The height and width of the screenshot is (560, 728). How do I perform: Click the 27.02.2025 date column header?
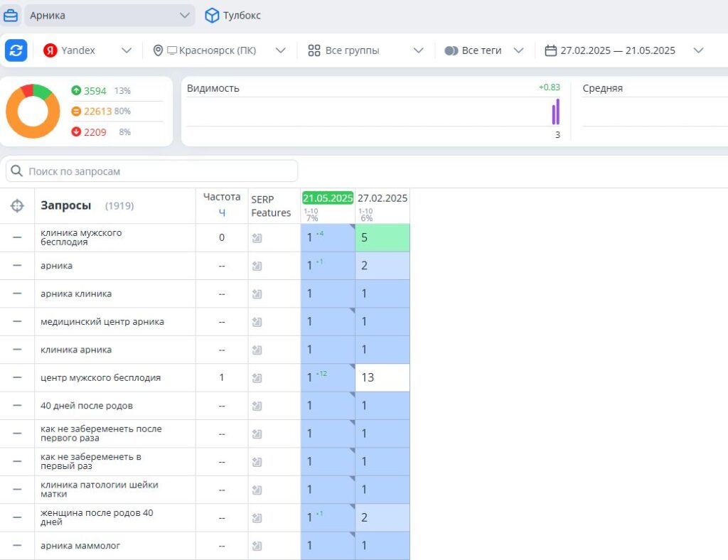click(382, 198)
